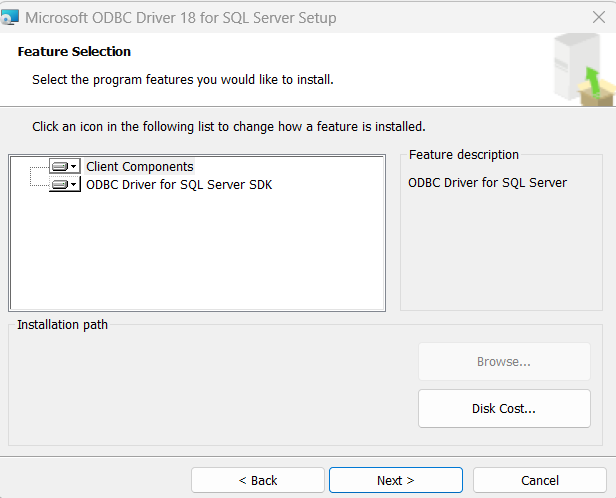Select ODBC Driver for SQL Server SDK label
This screenshot has width=616, height=498.
click(x=179, y=185)
